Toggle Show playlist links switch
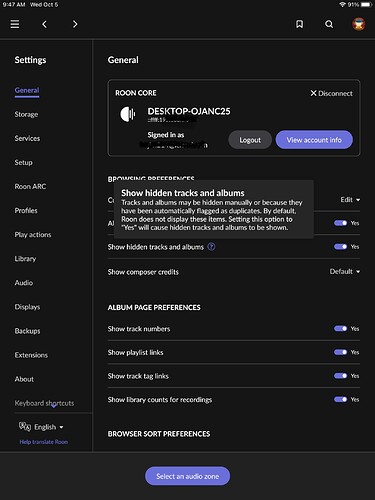Image resolution: width=375 pixels, height=500 pixels. pyautogui.click(x=340, y=352)
